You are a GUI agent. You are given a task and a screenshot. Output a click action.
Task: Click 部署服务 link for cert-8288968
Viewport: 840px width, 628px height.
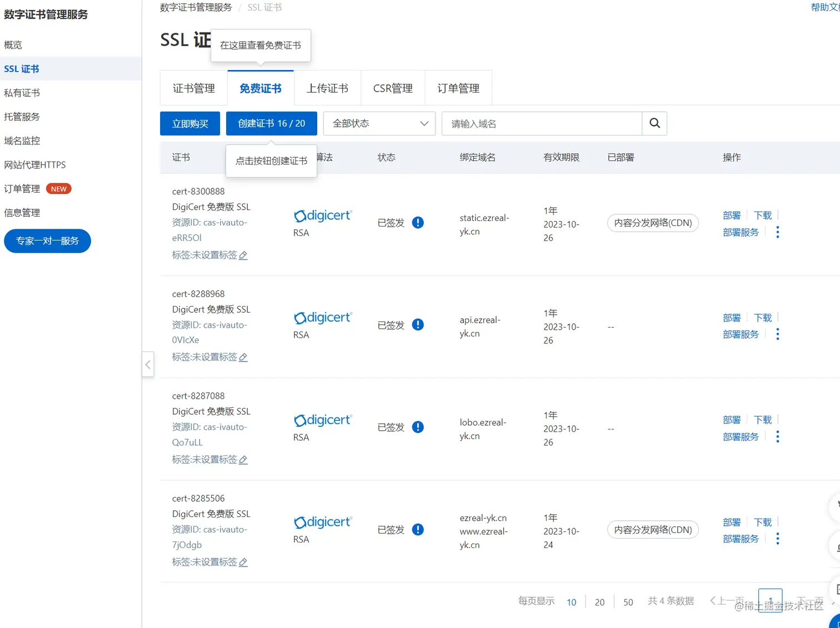coord(741,334)
